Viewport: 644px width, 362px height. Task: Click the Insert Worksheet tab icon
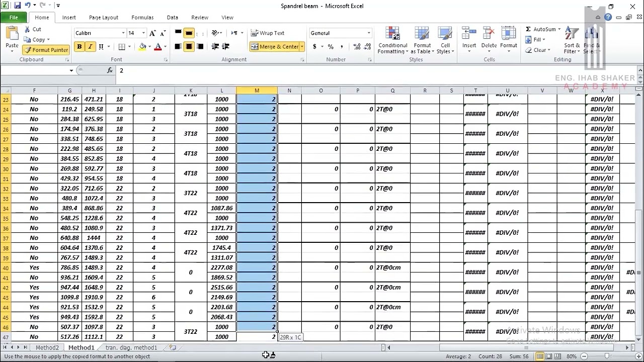tap(173, 347)
